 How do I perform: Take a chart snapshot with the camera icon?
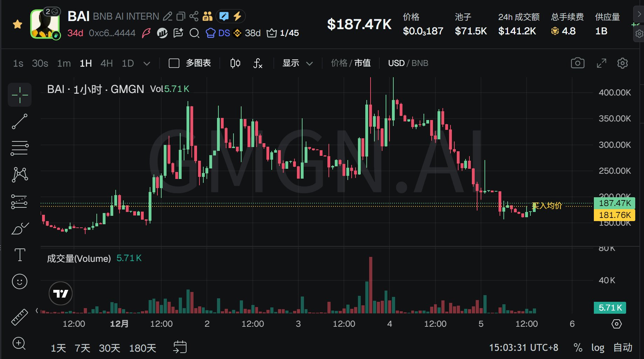(578, 63)
